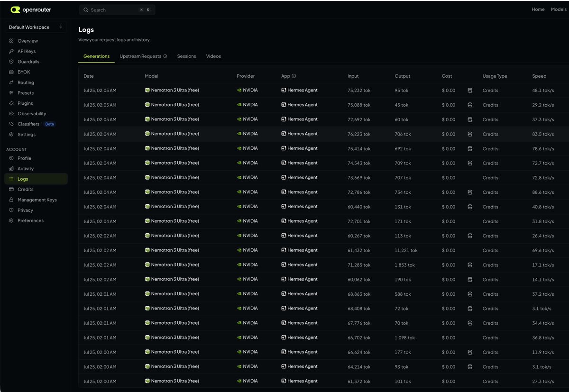Click the 74,543 tok input cell
569x392 pixels.
[x=359, y=163]
